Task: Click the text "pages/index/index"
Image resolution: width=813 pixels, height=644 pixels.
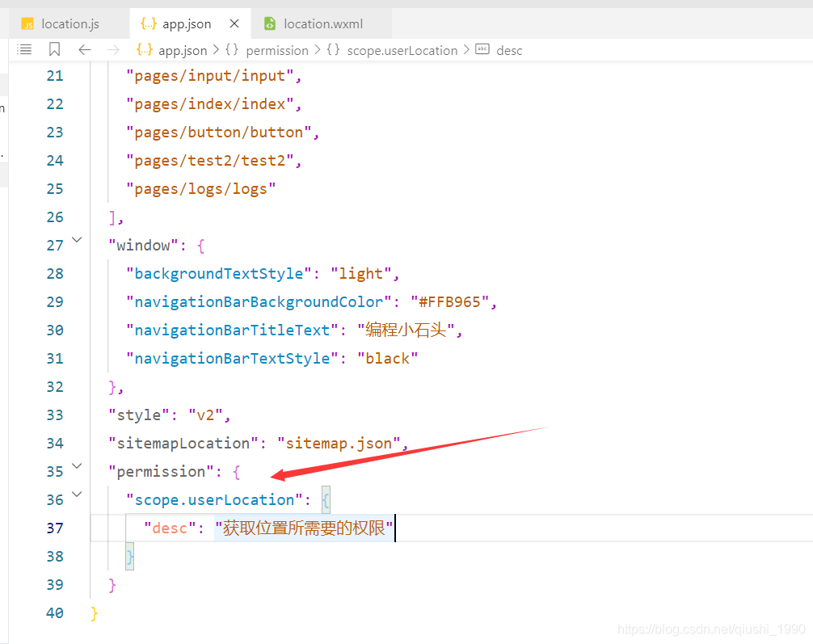Action: 210,104
